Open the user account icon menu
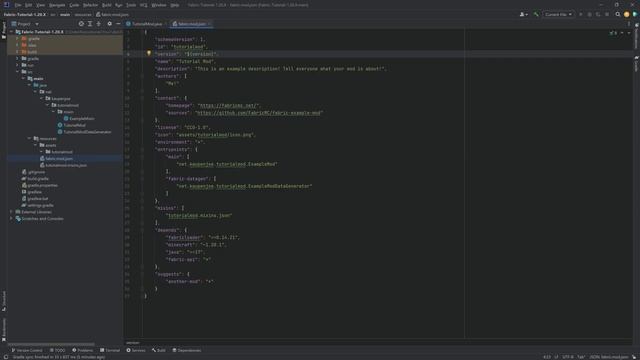 [523, 14]
